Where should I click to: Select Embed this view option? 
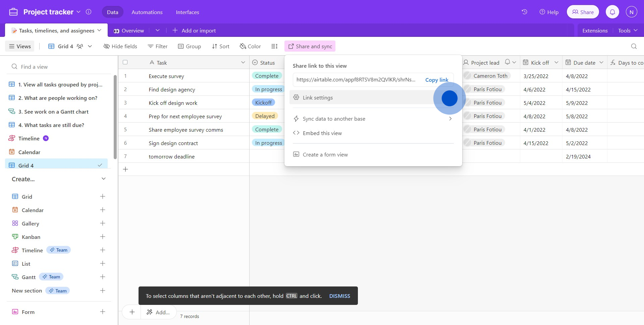(322, 133)
